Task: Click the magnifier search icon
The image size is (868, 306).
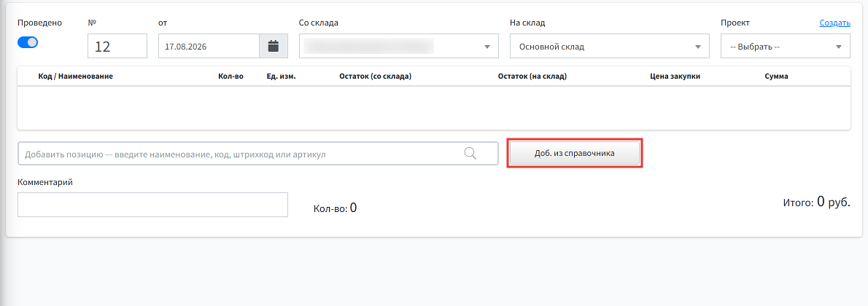Action: click(x=470, y=153)
